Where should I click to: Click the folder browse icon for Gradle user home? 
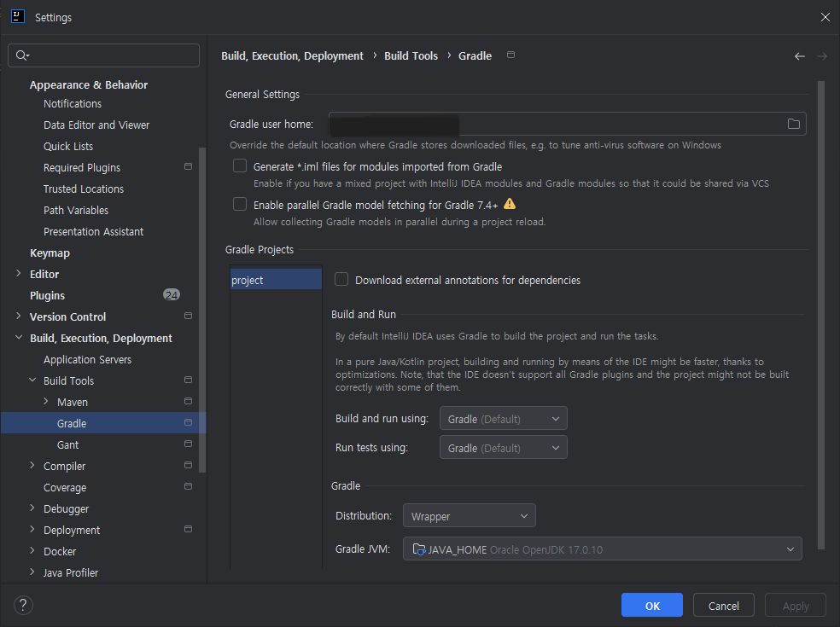[793, 124]
